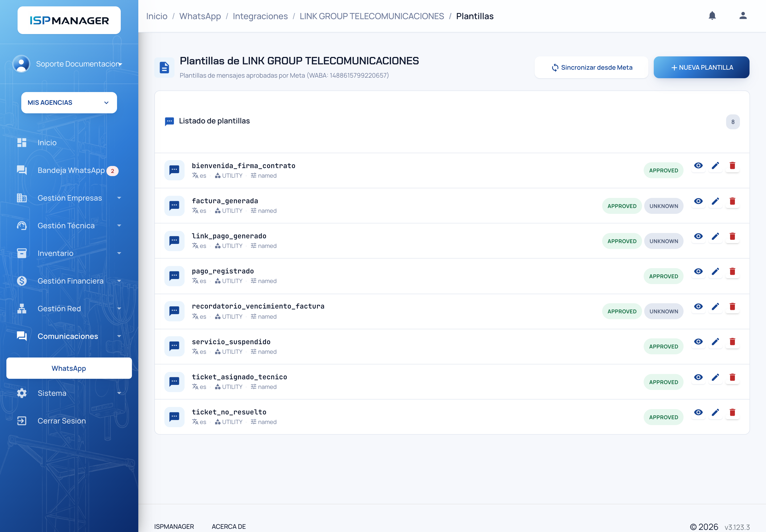Screen dimensions: 766x532
Task: Follow the Integraciones breadcrumb link
Action: [260, 16]
